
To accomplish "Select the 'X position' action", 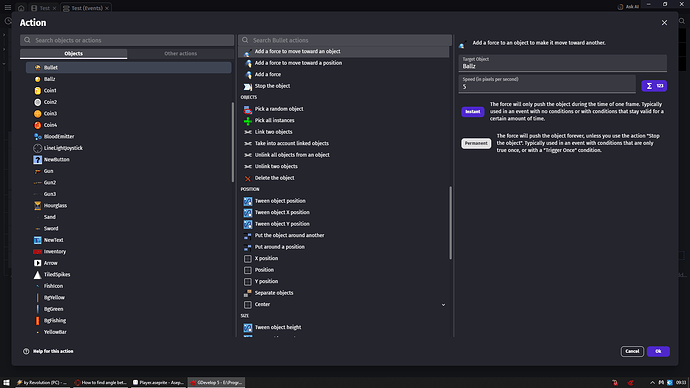I will pos(343,259).
